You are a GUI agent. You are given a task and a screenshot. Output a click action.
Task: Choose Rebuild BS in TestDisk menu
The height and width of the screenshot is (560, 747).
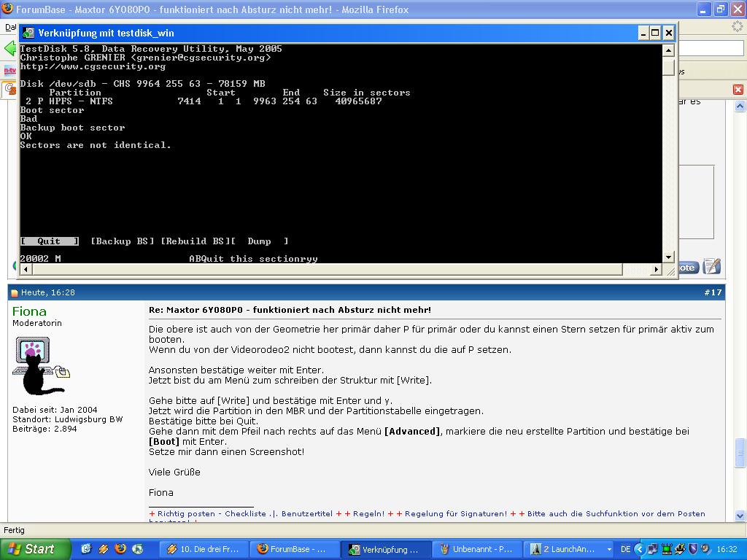(x=196, y=241)
